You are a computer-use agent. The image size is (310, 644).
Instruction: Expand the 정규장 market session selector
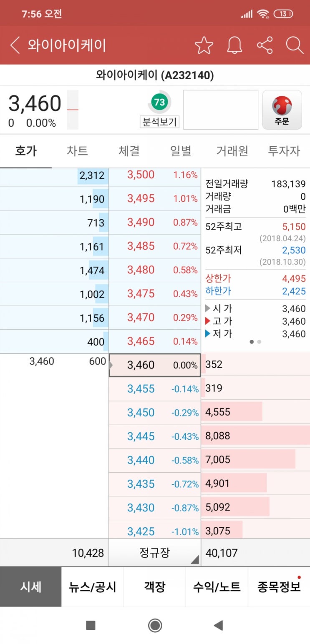(155, 552)
